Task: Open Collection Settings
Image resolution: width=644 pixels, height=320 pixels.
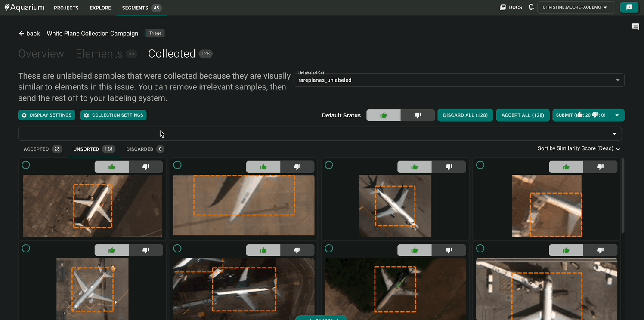Action: (113, 115)
